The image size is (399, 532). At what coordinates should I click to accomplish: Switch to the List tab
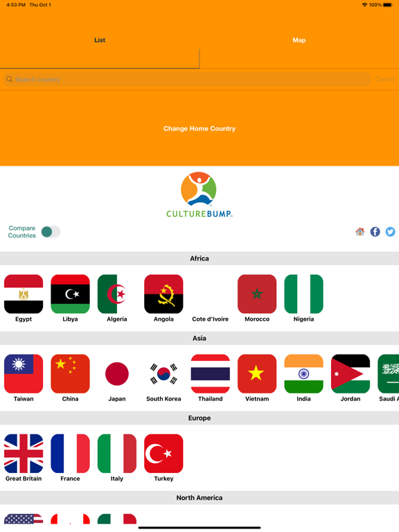[100, 40]
